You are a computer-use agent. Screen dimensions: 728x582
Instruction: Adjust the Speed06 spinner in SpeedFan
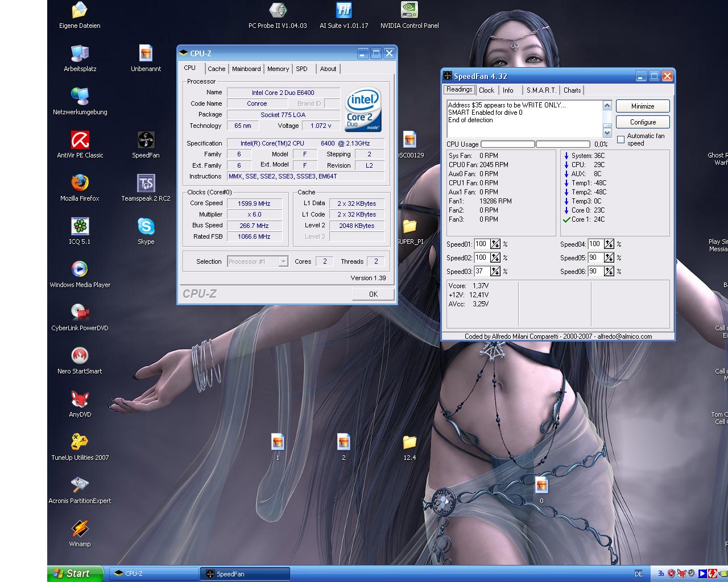[609, 271]
